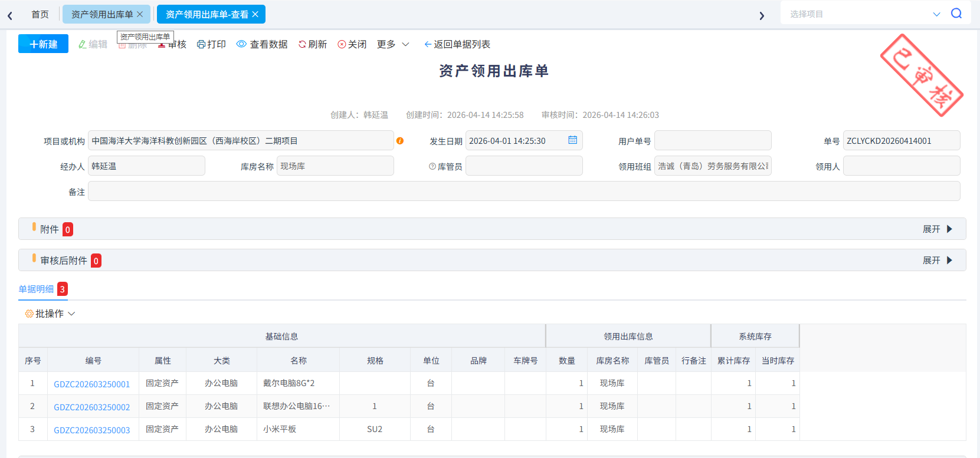Open the 发生日期 calendar icon

(x=572, y=140)
